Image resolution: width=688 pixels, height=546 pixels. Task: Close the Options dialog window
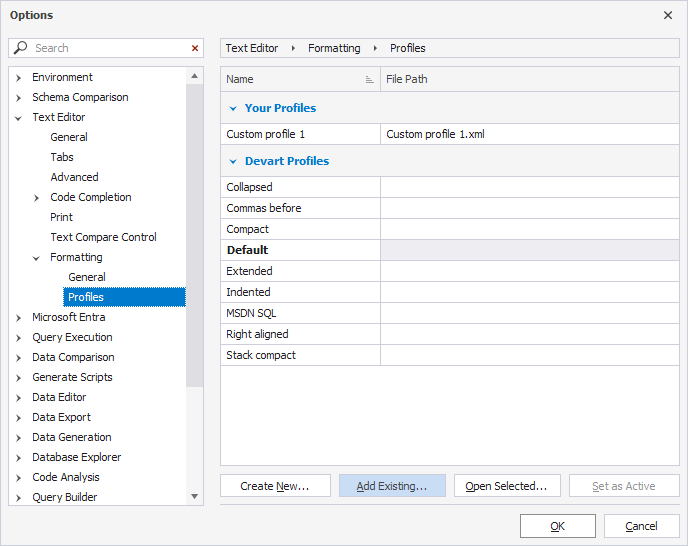pyautogui.click(x=668, y=15)
